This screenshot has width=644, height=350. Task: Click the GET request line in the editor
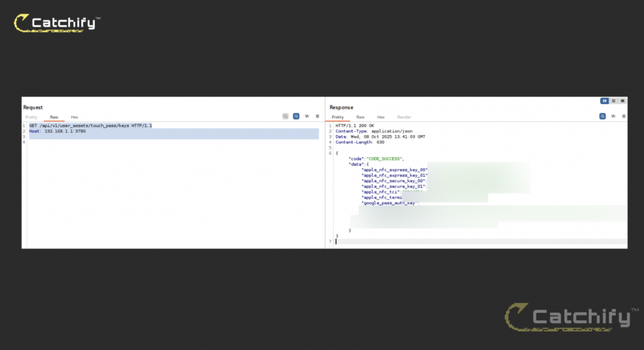point(90,125)
